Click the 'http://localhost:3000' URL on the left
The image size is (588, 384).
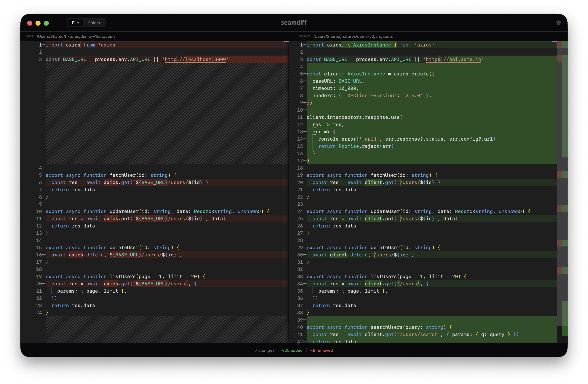(x=195, y=59)
